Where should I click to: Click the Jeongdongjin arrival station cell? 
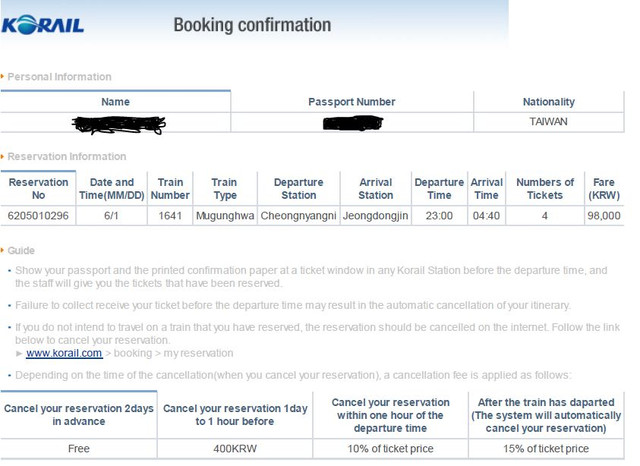click(376, 215)
